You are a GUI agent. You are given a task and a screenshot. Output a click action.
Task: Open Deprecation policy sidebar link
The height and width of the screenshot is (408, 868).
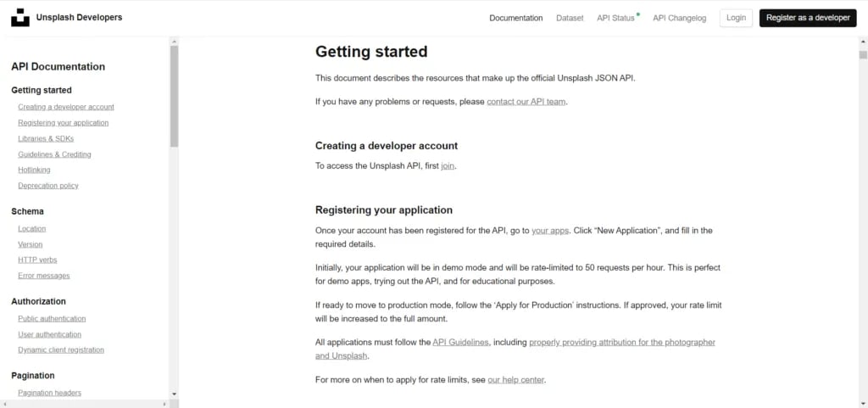coord(48,186)
